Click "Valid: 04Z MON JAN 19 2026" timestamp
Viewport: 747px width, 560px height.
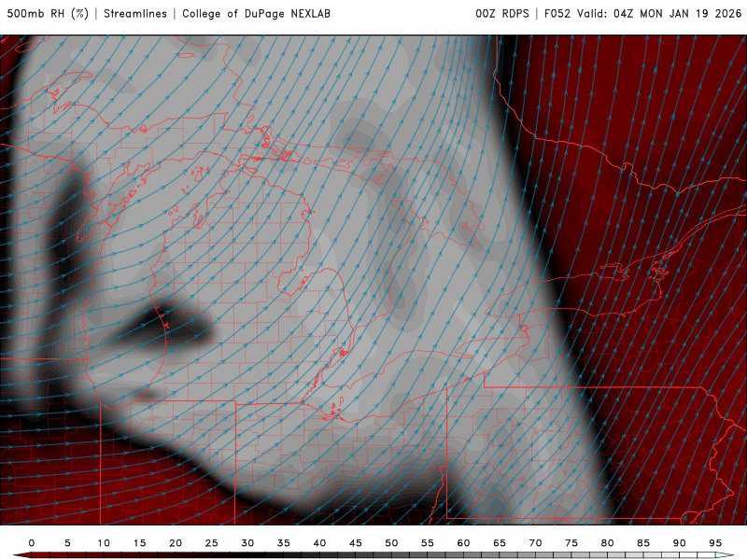pos(659,14)
